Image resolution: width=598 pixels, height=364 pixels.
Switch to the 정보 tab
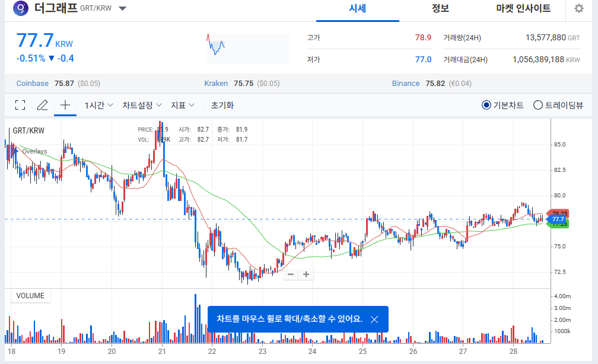(x=440, y=8)
